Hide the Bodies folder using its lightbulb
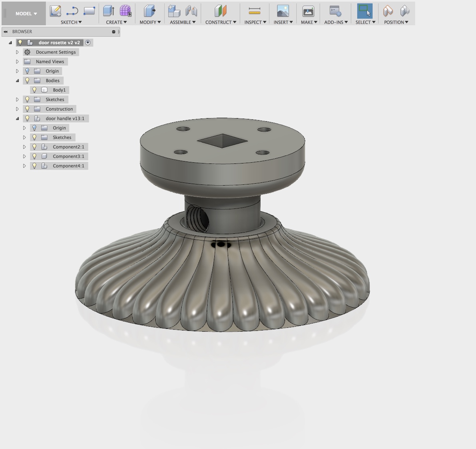The width and height of the screenshot is (476, 449). [x=27, y=80]
